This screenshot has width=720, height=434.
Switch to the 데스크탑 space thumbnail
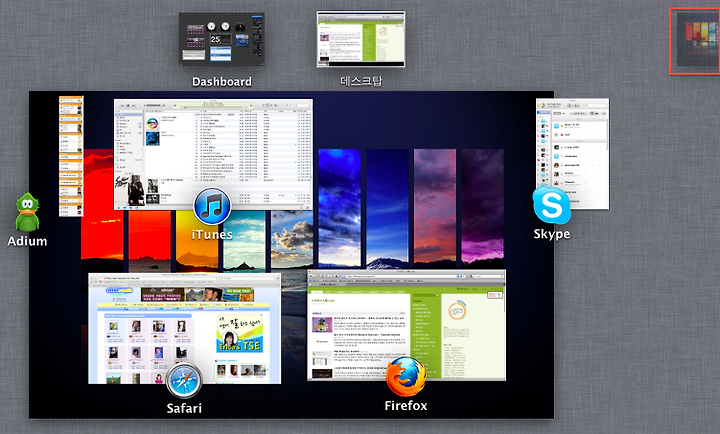click(x=361, y=39)
